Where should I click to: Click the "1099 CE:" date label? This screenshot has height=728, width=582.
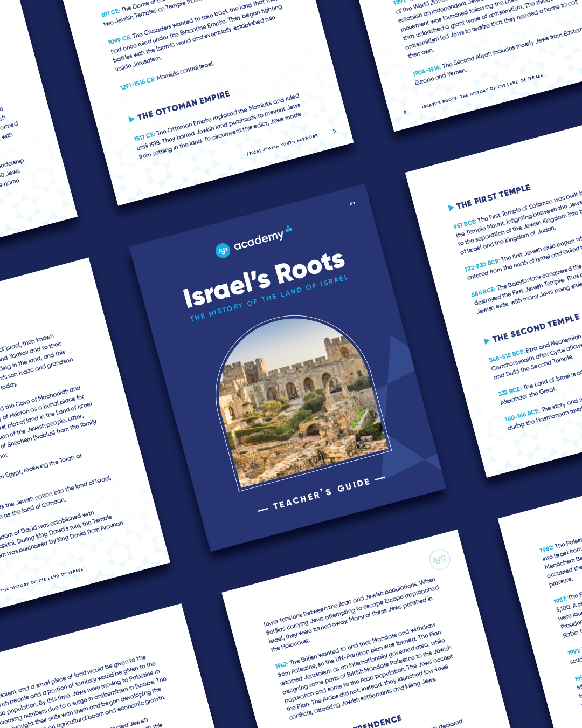tap(119, 39)
